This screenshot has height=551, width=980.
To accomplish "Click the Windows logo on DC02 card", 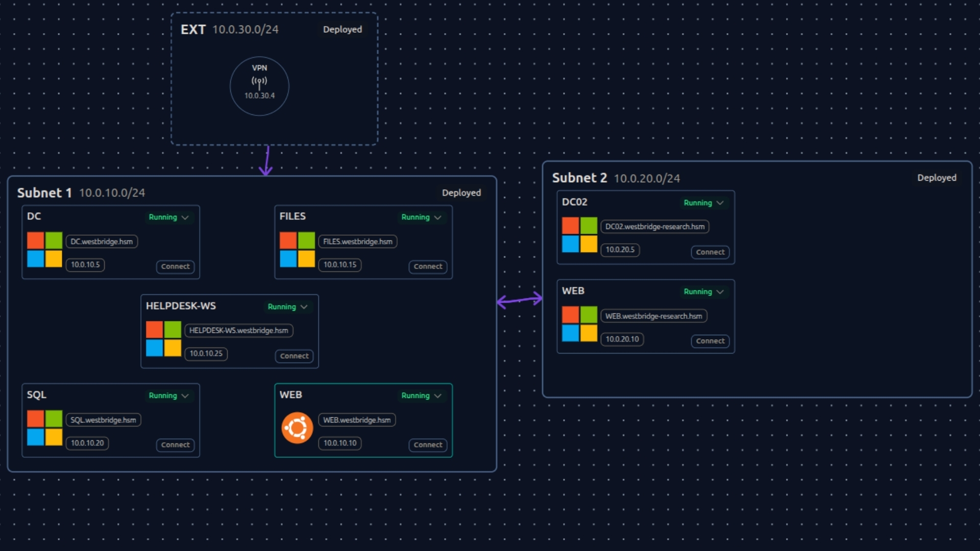I will (x=579, y=235).
